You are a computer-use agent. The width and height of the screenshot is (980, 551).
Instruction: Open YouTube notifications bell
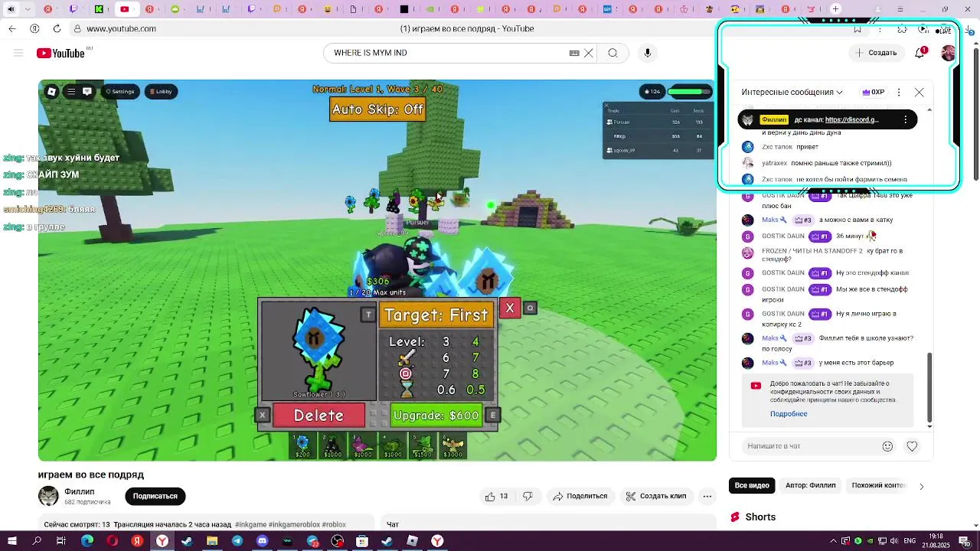click(920, 53)
